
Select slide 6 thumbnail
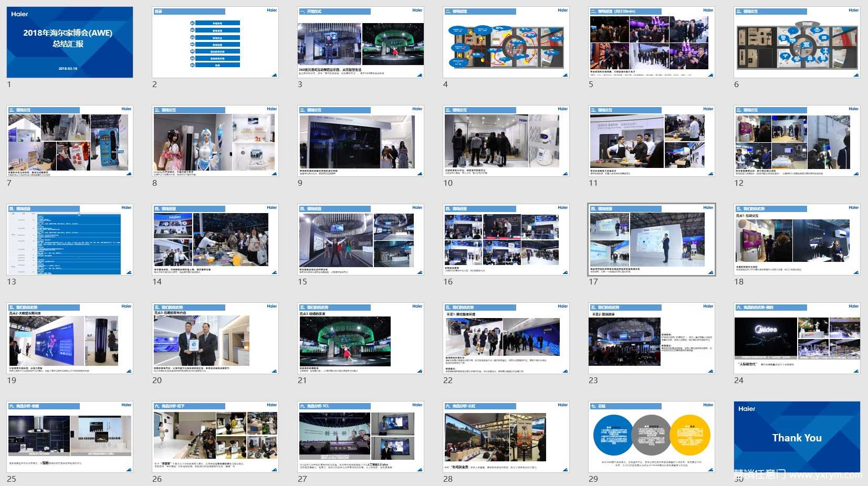[797, 43]
